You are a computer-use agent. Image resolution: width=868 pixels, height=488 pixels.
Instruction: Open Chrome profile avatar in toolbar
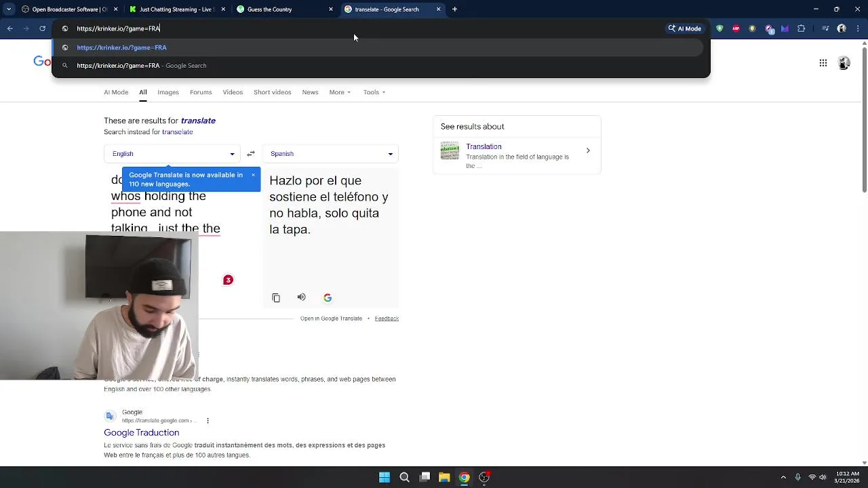click(842, 28)
